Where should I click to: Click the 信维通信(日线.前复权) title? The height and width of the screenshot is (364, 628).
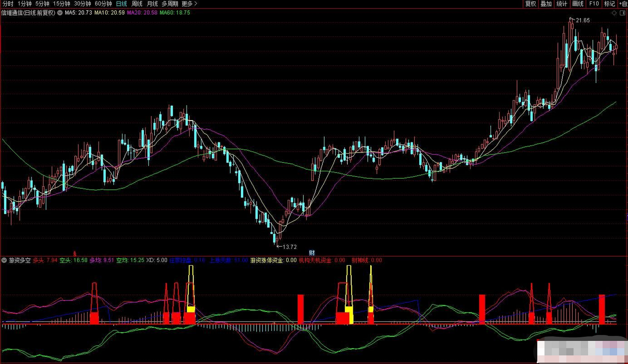click(x=28, y=13)
